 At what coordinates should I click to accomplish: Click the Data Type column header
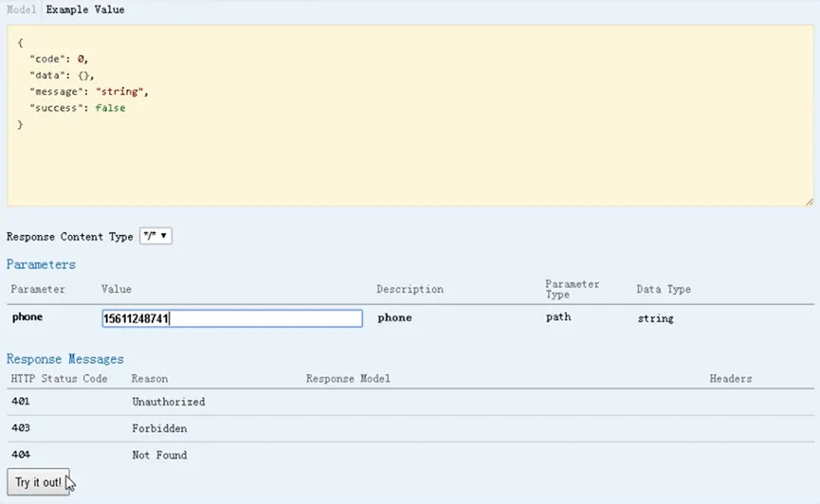pos(664,289)
